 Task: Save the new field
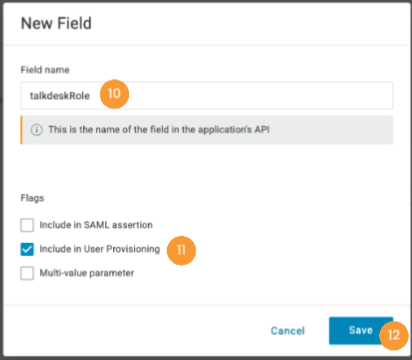[x=361, y=330]
